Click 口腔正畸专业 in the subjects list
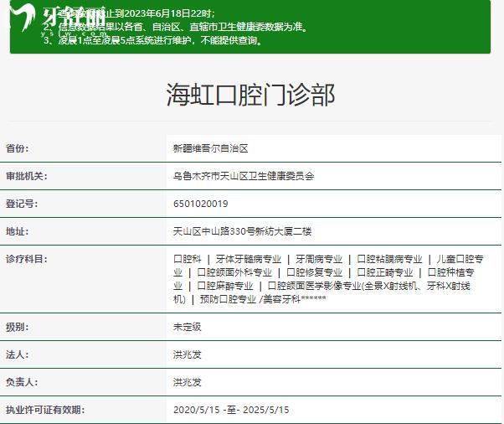 tap(385, 273)
